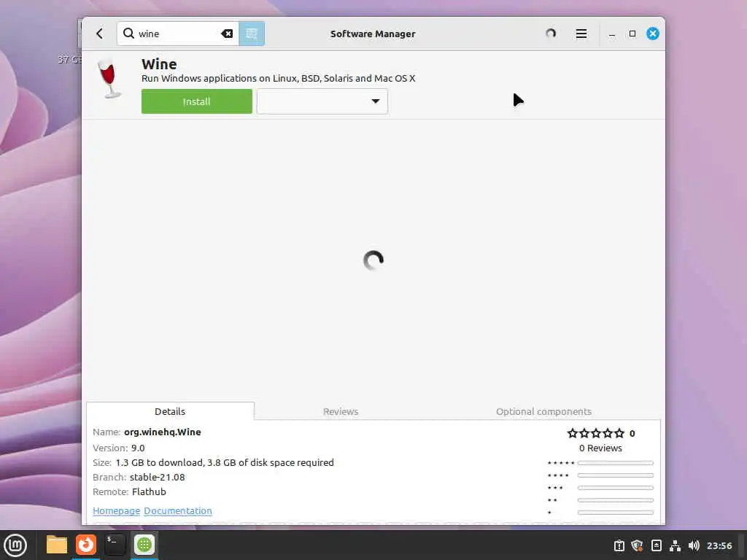Click the Version value '9.0'
The width and height of the screenshot is (747, 560).
point(138,448)
